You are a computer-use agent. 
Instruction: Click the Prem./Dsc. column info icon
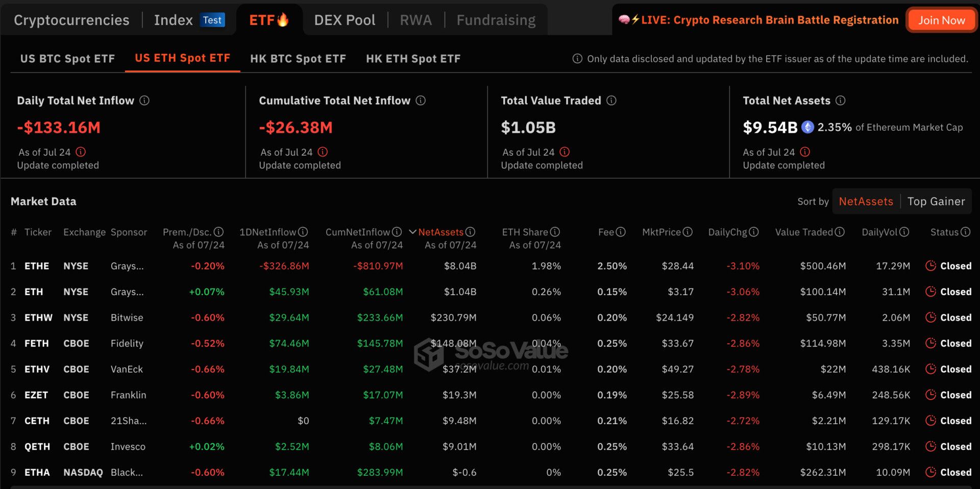[x=219, y=232]
